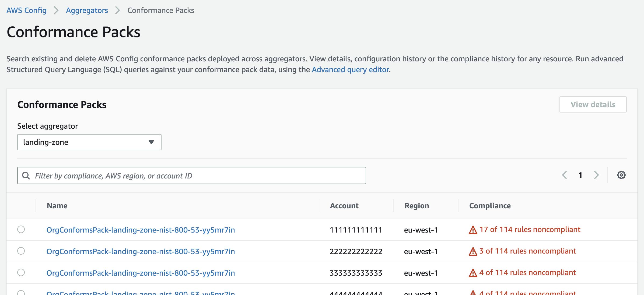
Task: Open AWS Config breadcrumb link
Action: [x=26, y=10]
